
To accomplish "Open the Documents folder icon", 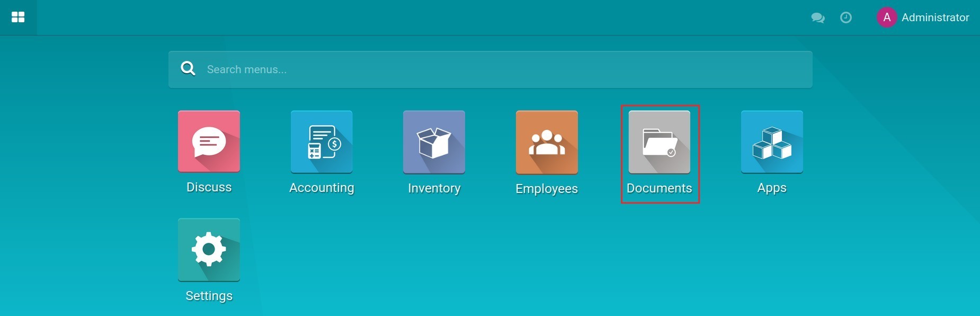I will [659, 142].
